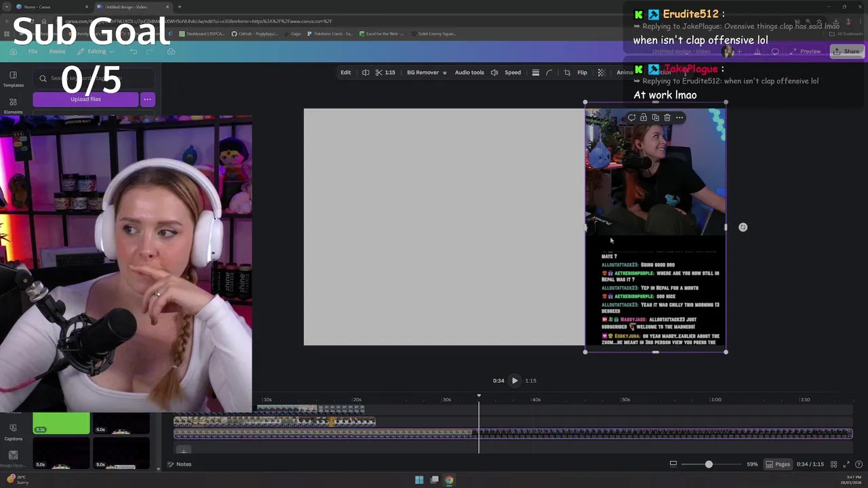Delete the selected video with trash icon

click(667, 117)
